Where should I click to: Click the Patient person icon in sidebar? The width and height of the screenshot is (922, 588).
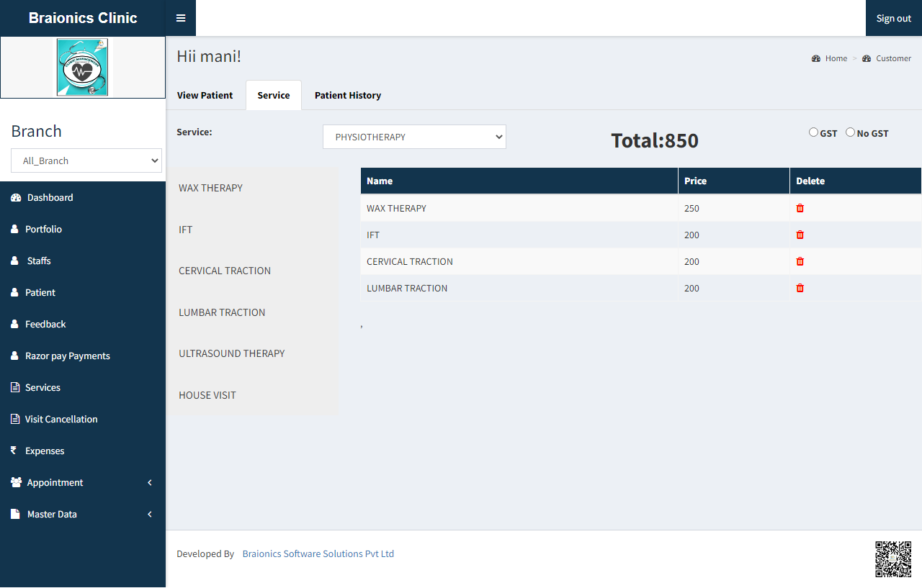[14, 292]
